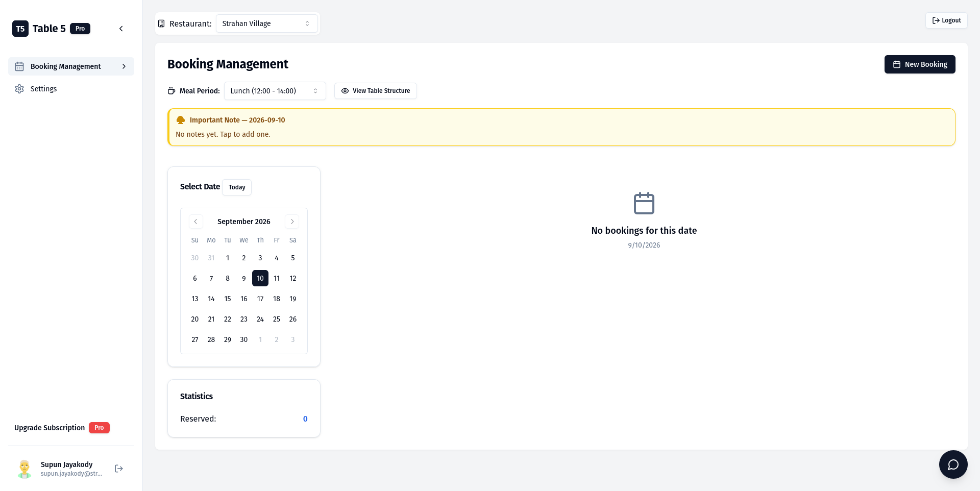Screen dimensions: 980x491
Task: Click the T5 logo icon
Action: [20, 29]
